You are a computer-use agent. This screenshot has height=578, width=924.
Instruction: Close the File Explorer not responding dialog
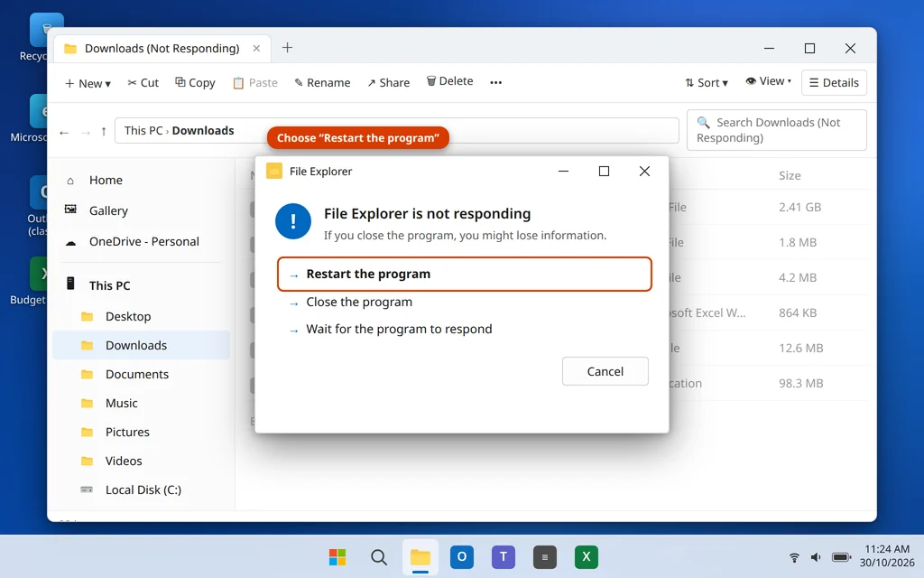pos(644,171)
